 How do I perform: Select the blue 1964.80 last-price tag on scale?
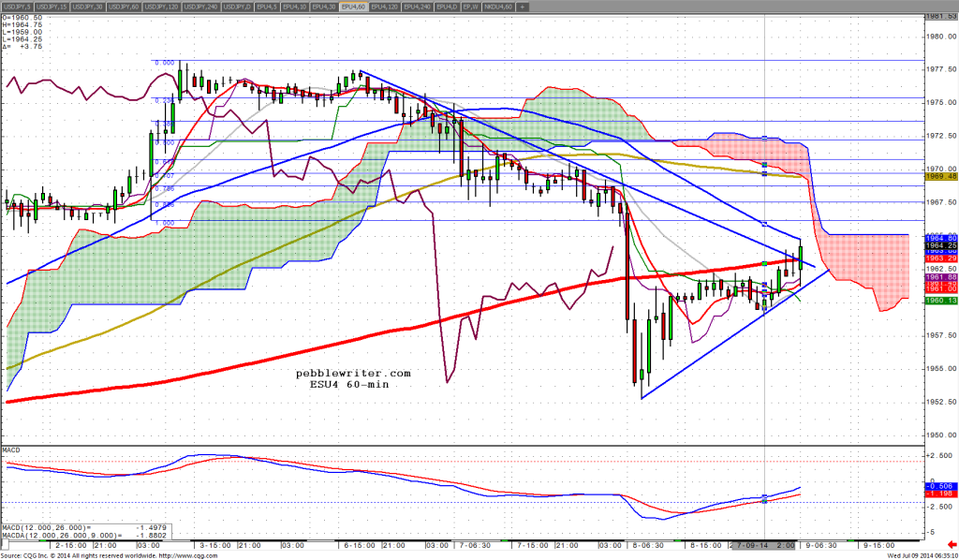[938, 239]
